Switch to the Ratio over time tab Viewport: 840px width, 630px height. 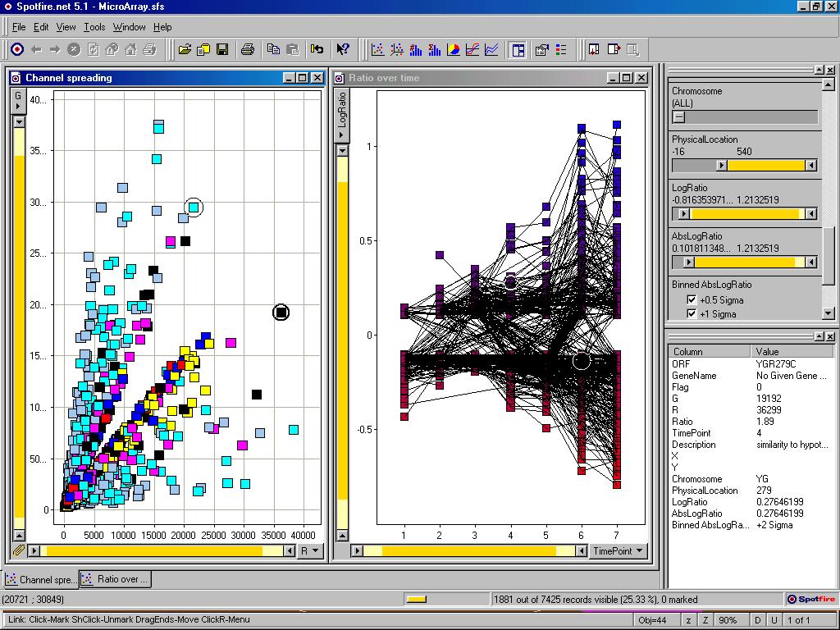[x=115, y=579]
